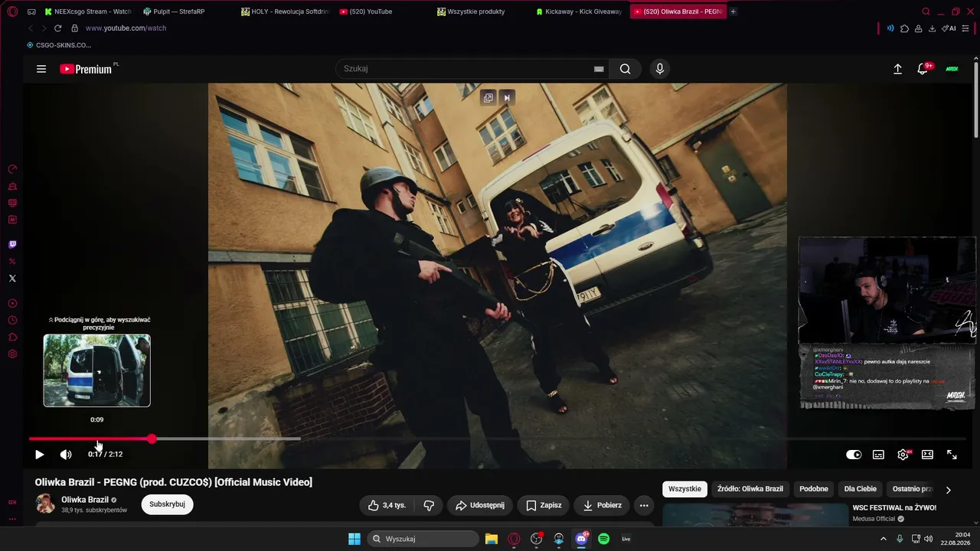Open Twitch in Opera sidebar
Screen dimensions: 980x551
[12, 245]
